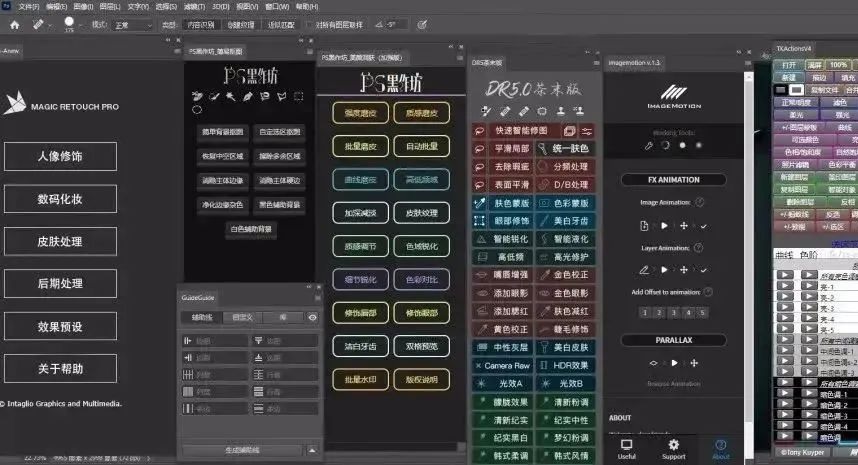Click the white swatch in TKActions panel

797,90
